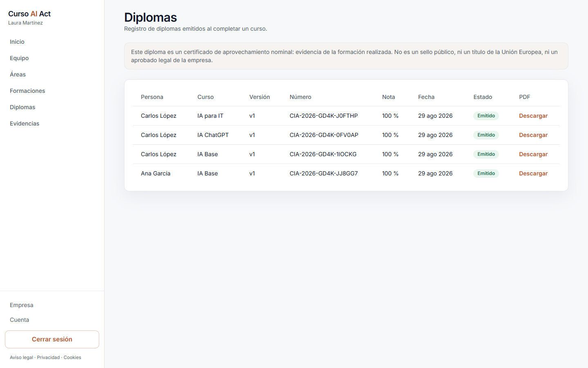Click the Versión column header
The height and width of the screenshot is (368, 588).
point(260,97)
